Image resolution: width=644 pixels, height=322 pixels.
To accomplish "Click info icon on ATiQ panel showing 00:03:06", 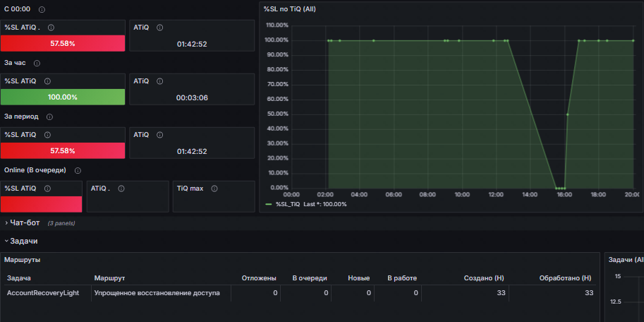I will pos(159,81).
